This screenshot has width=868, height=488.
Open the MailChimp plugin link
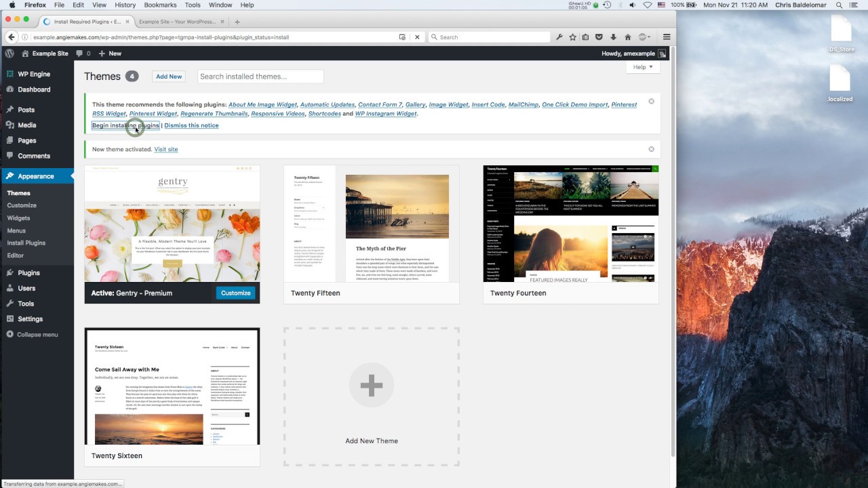tap(523, 104)
